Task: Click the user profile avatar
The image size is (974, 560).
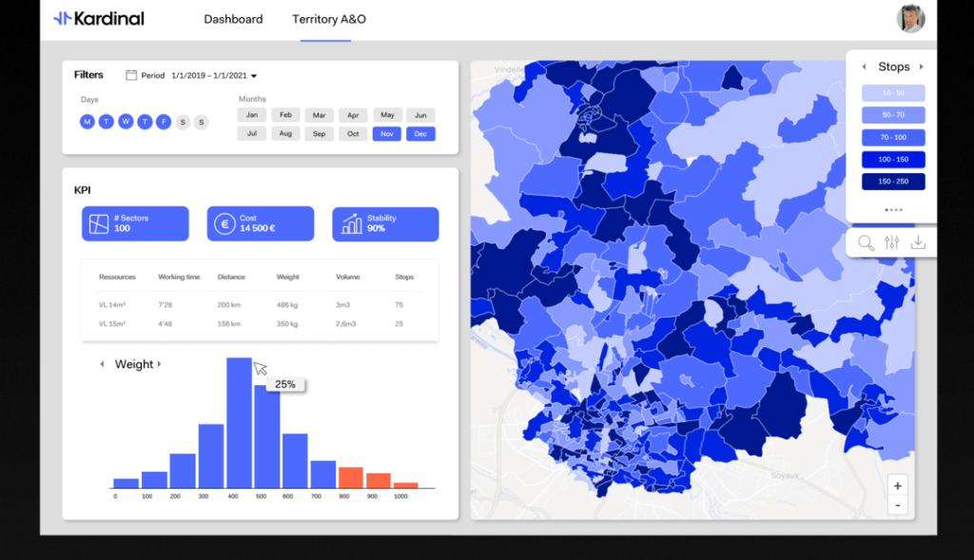Action: coord(910,18)
